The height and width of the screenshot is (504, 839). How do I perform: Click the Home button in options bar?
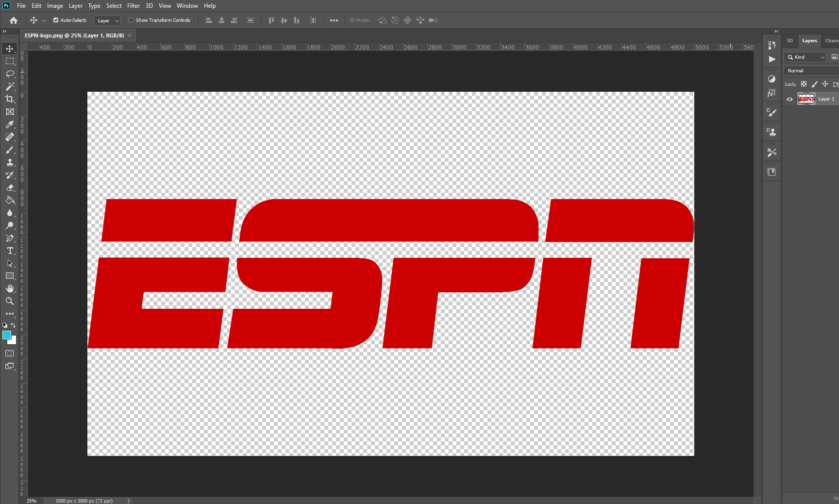click(x=14, y=20)
